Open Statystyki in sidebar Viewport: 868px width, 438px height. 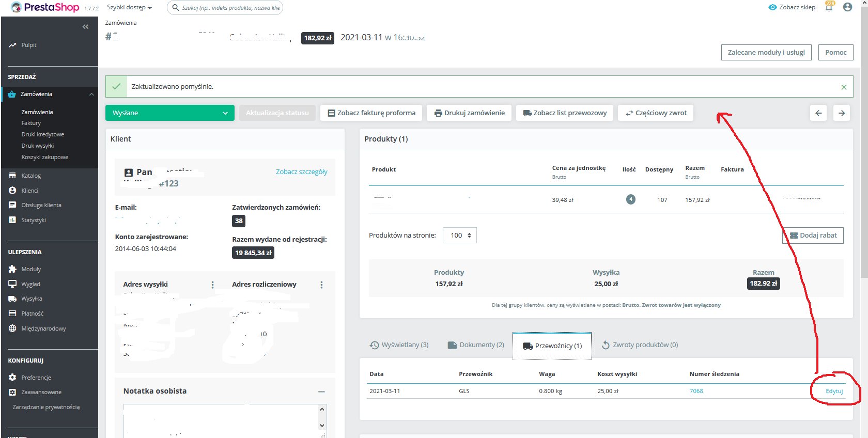coord(34,220)
